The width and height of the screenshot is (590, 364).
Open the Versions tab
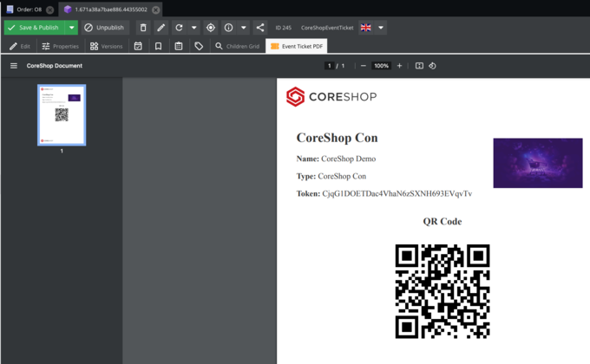(x=107, y=46)
